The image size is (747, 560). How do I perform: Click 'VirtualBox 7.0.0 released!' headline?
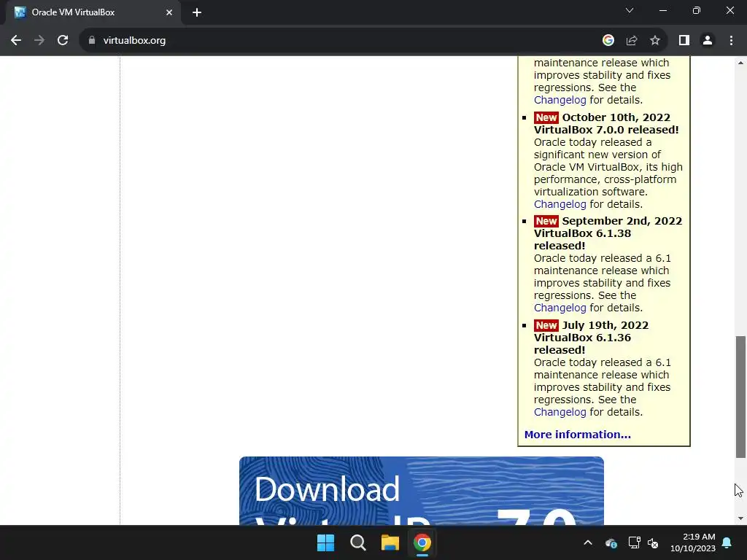(606, 130)
